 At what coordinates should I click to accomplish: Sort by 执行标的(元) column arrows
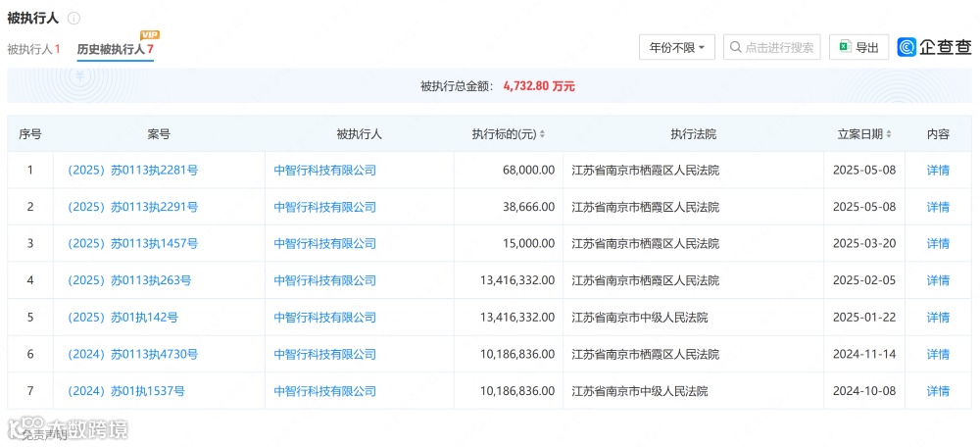coord(542,133)
